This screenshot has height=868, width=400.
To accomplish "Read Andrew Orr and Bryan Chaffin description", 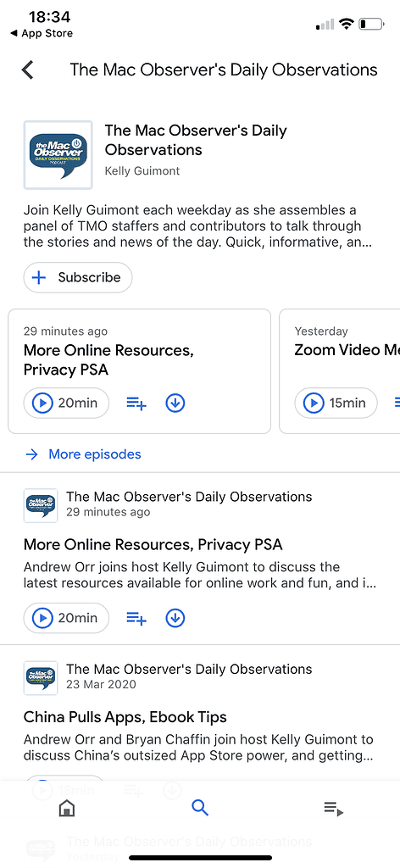I will click(198, 748).
